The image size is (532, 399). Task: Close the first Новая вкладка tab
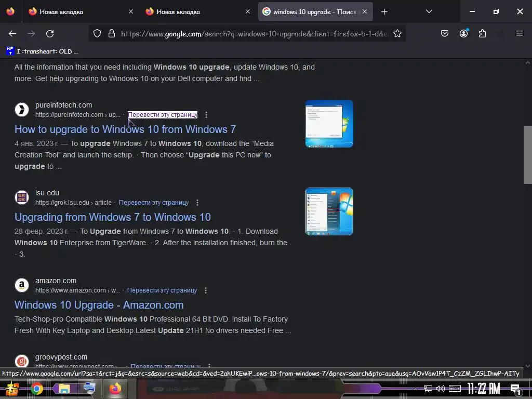131,11
